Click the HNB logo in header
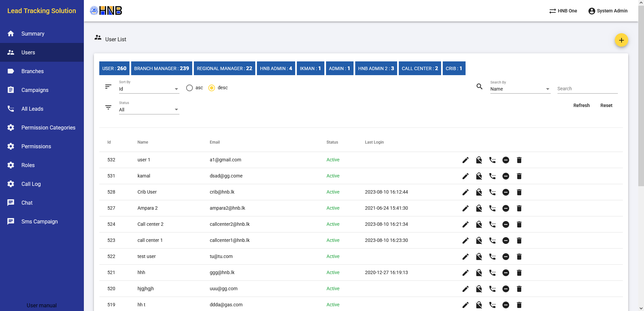644x311 pixels. tap(106, 11)
